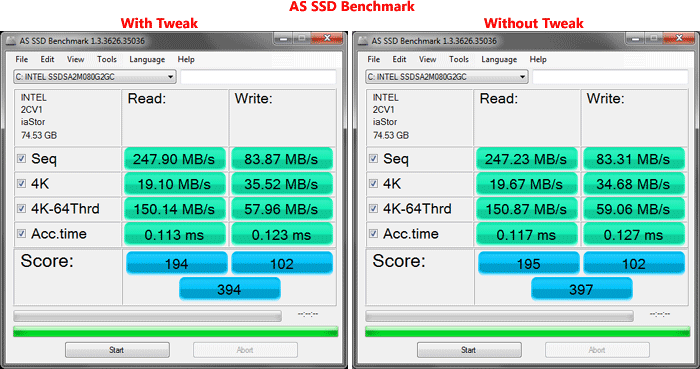
Task: Click gray progress bar in With Tweak window
Action: pyautogui.click(x=147, y=316)
